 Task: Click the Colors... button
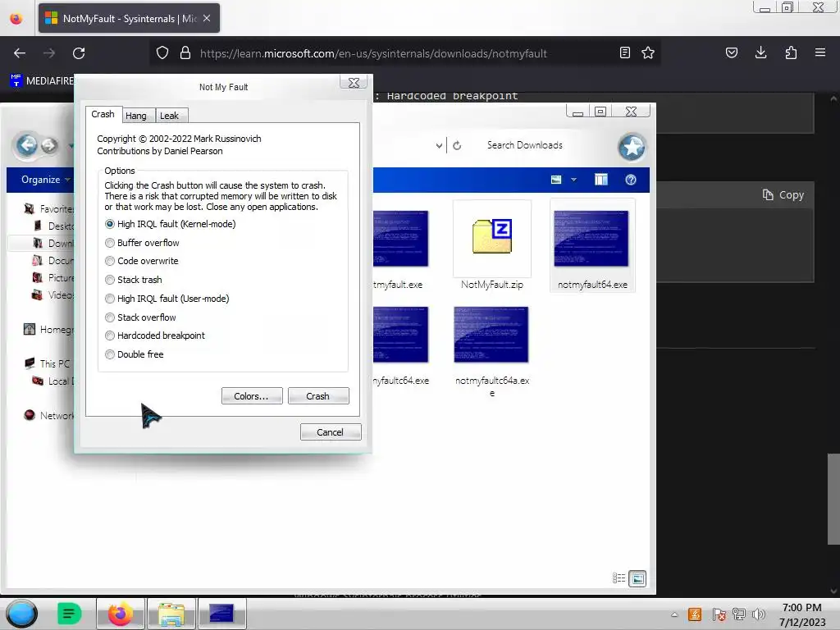pos(251,396)
